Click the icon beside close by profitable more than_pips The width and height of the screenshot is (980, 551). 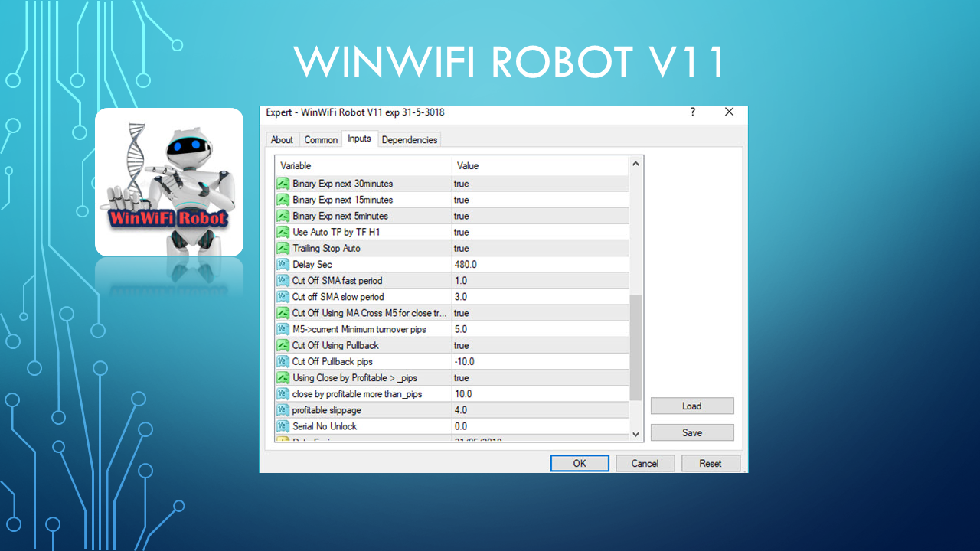pyautogui.click(x=283, y=393)
